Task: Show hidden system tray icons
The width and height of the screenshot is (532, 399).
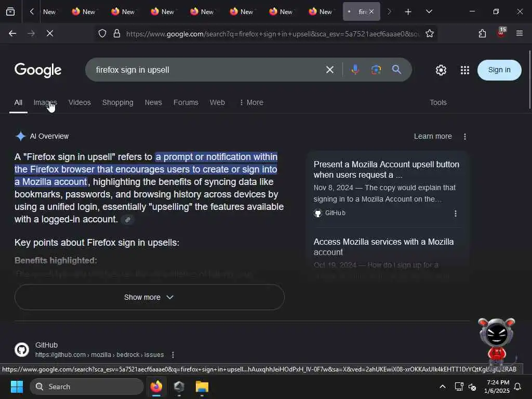Action: (x=443, y=387)
